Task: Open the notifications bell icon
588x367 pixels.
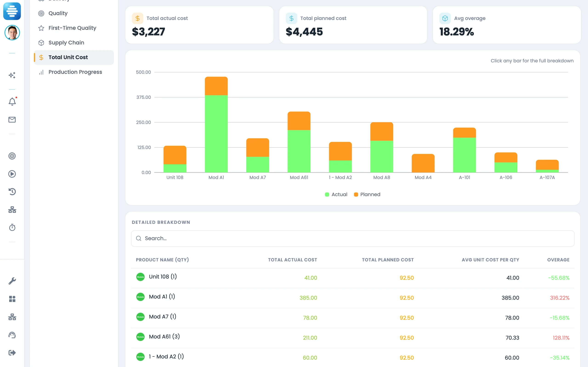Action: point(12,101)
